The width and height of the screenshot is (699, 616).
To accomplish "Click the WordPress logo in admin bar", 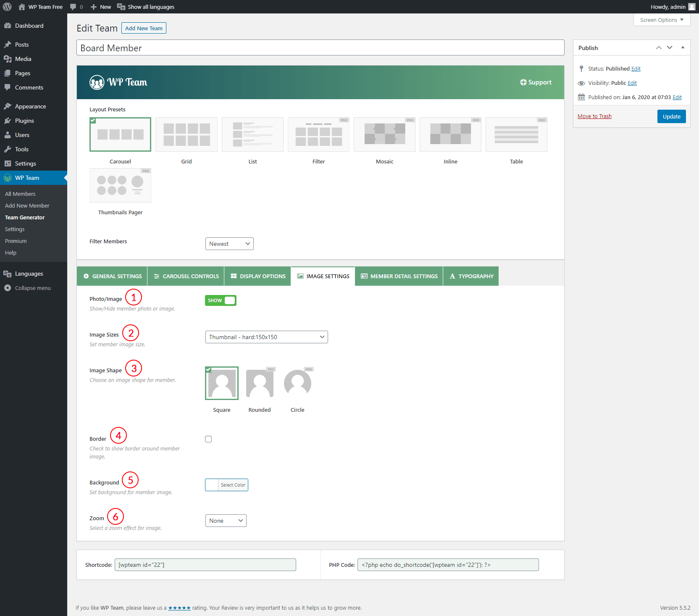I will coord(7,7).
